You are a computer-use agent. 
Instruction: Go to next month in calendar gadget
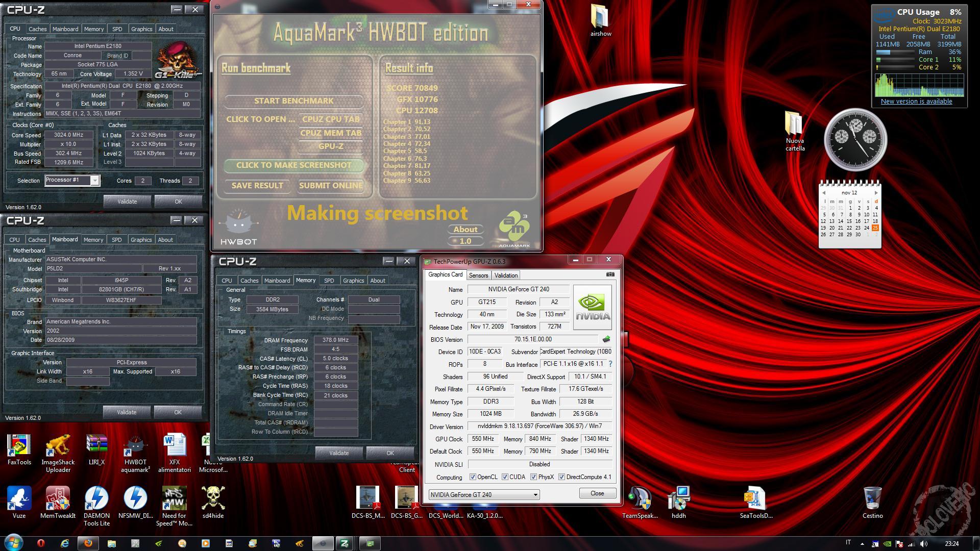click(876, 193)
